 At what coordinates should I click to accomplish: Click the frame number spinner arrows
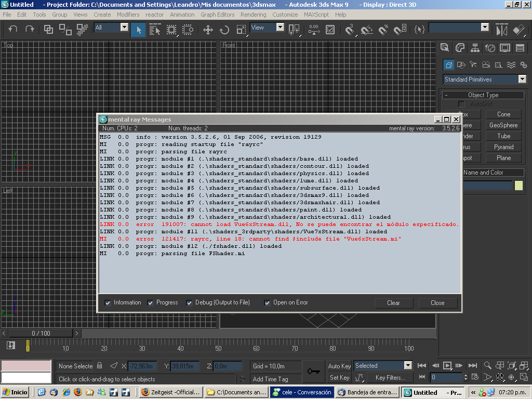coord(465,377)
